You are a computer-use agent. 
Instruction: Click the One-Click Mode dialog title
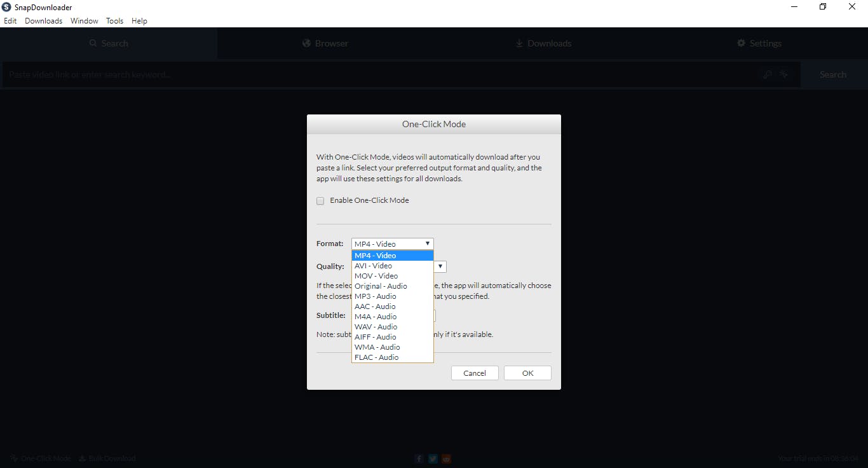tap(434, 124)
